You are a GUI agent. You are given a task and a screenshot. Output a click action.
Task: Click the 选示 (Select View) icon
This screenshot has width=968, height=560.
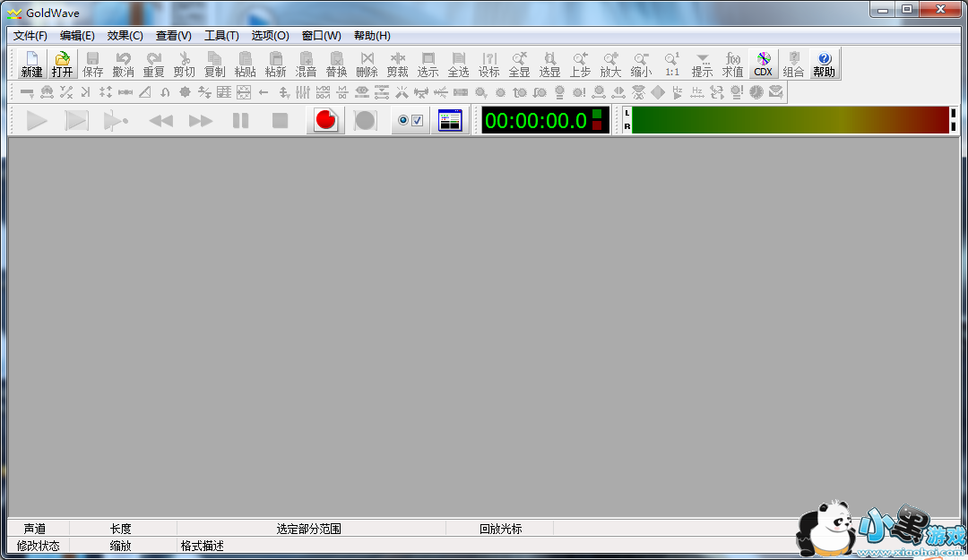pos(428,65)
